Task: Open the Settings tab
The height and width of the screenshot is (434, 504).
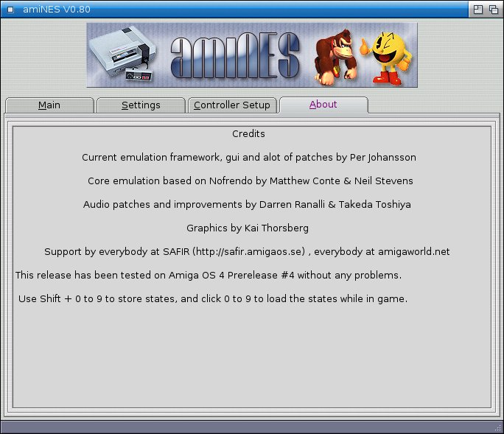Action: 141,105
